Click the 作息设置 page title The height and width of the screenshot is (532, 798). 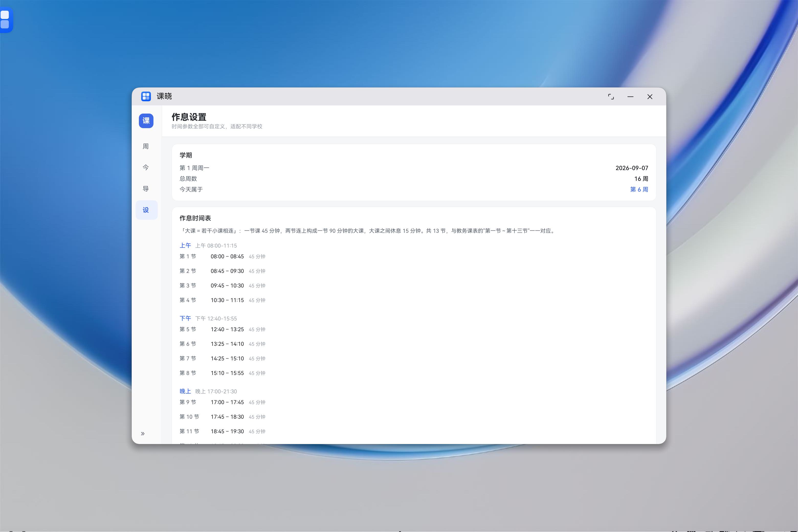tap(189, 117)
